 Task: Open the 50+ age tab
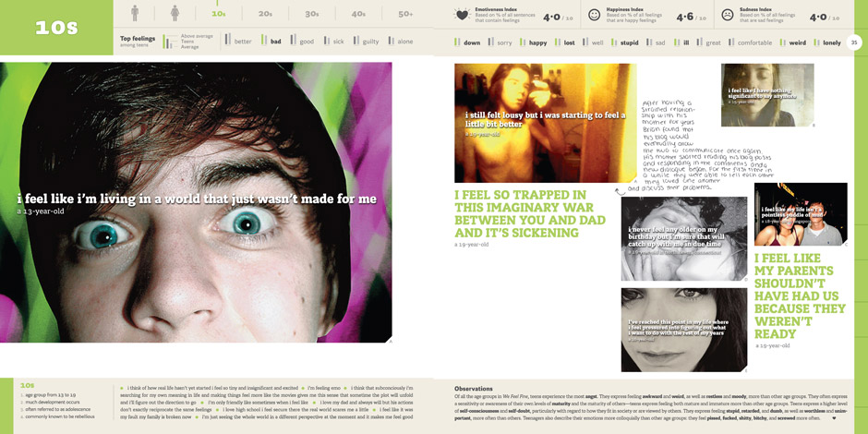pyautogui.click(x=405, y=14)
